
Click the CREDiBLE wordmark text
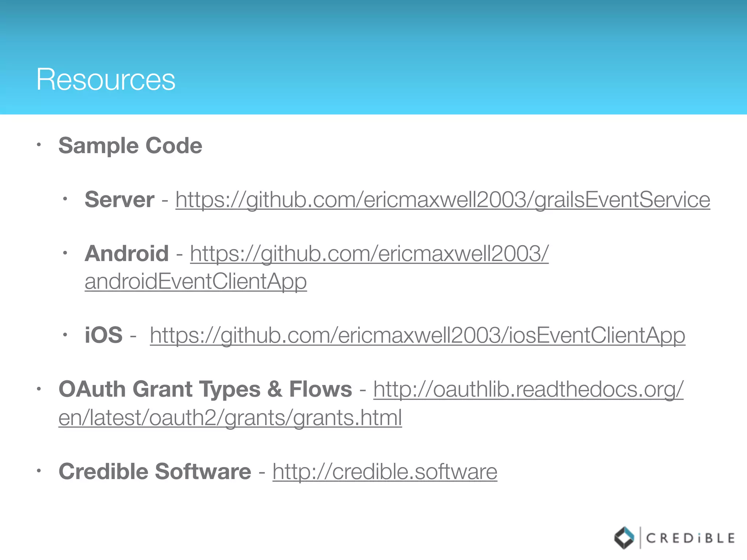[690, 538]
